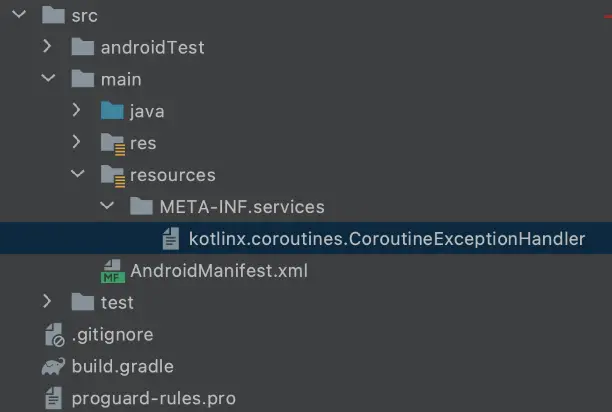612x412 pixels.
Task: Click the blue java source folder icon
Action: pos(112,111)
